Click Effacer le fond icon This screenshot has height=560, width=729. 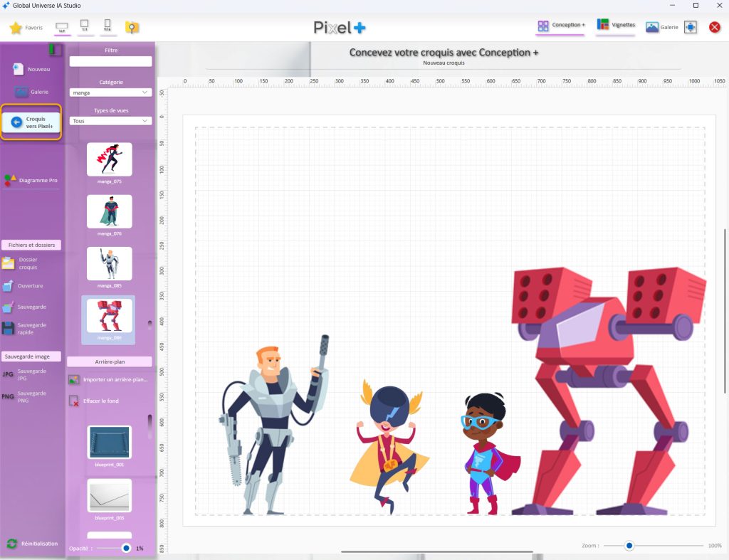[x=74, y=401]
